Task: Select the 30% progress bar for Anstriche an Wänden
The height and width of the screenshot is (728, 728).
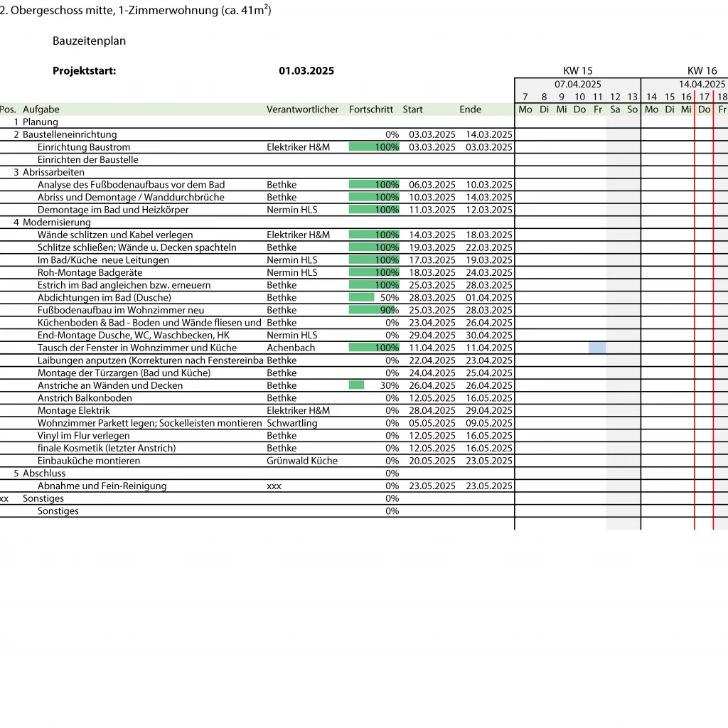Action: tap(356, 385)
